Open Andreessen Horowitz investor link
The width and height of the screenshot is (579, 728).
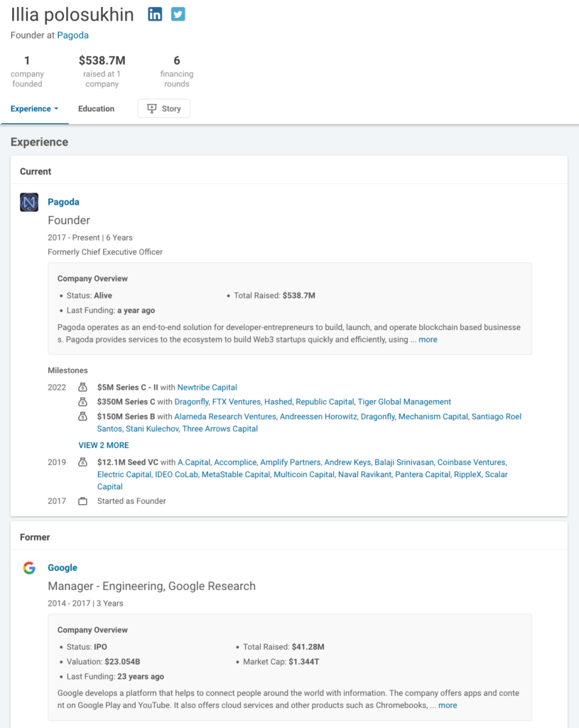318,417
